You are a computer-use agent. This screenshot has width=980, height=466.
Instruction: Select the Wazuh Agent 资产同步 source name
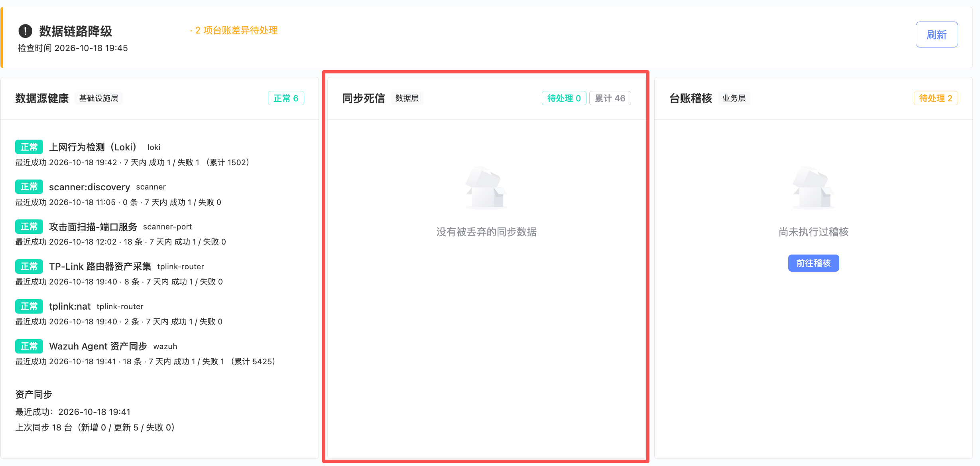tap(98, 346)
